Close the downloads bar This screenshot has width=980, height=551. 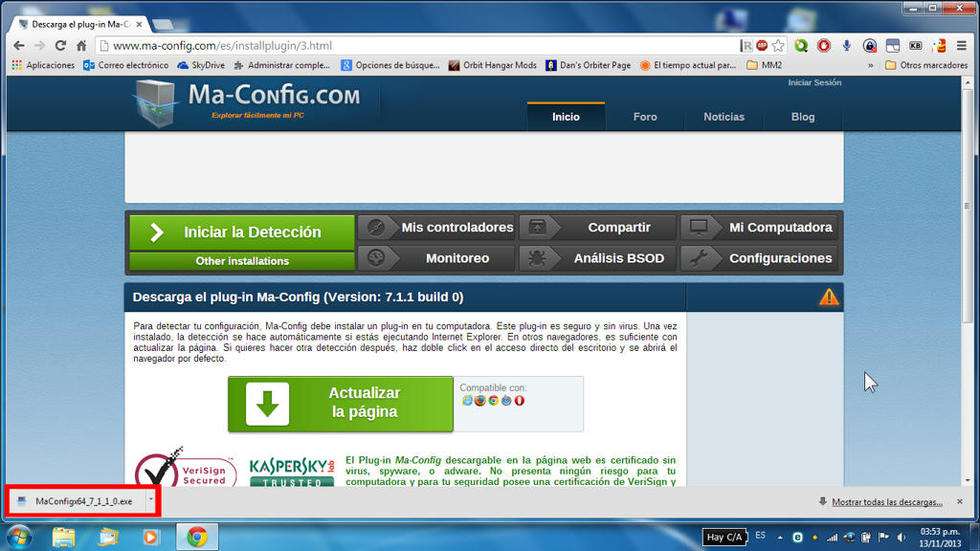pyautogui.click(x=960, y=501)
